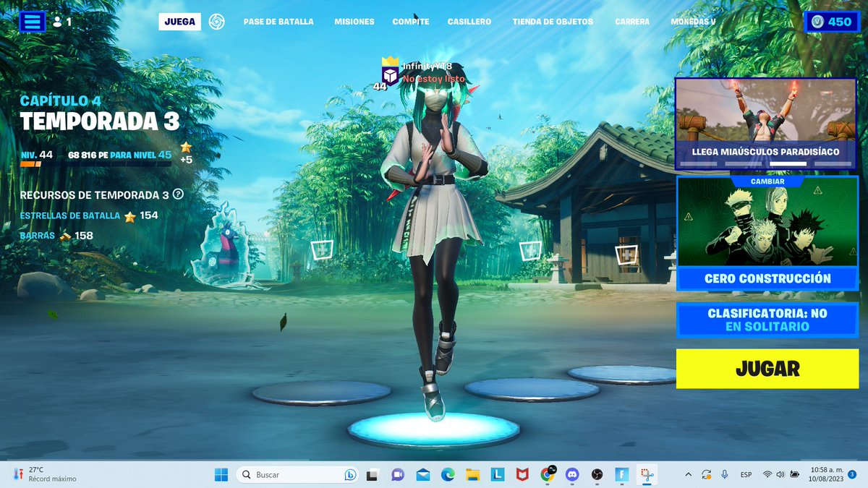Open File Explorer from the taskbar
The width and height of the screenshot is (868, 488).
(x=472, y=475)
